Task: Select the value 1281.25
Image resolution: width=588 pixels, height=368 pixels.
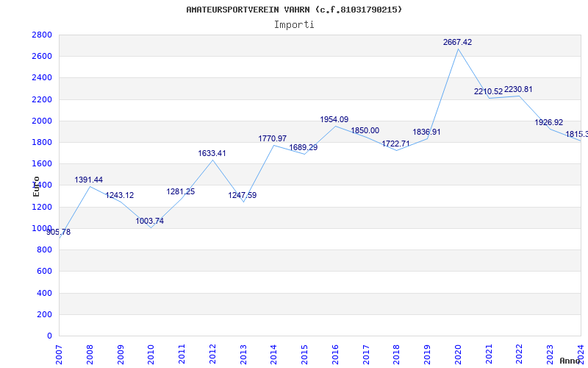Action: pos(180,191)
